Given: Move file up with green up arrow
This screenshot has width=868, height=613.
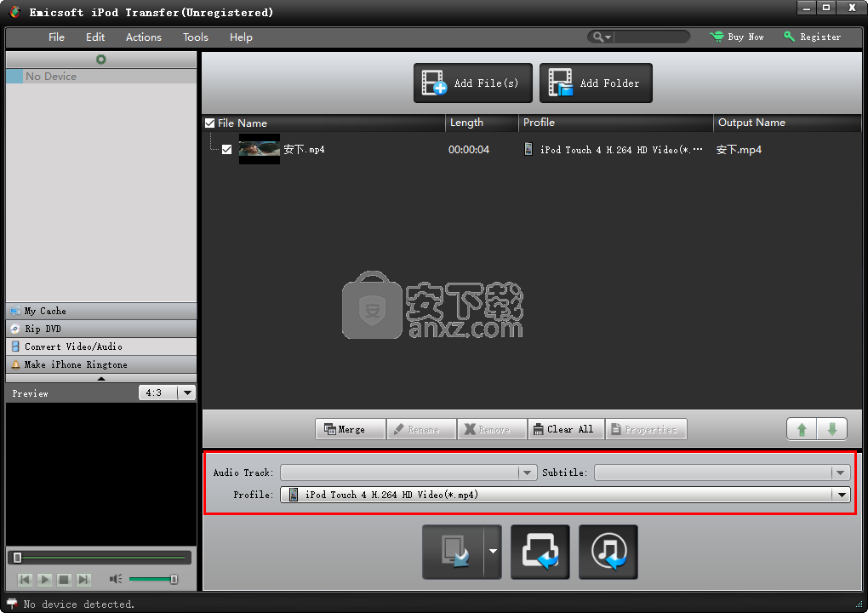Looking at the screenshot, I should coord(802,429).
